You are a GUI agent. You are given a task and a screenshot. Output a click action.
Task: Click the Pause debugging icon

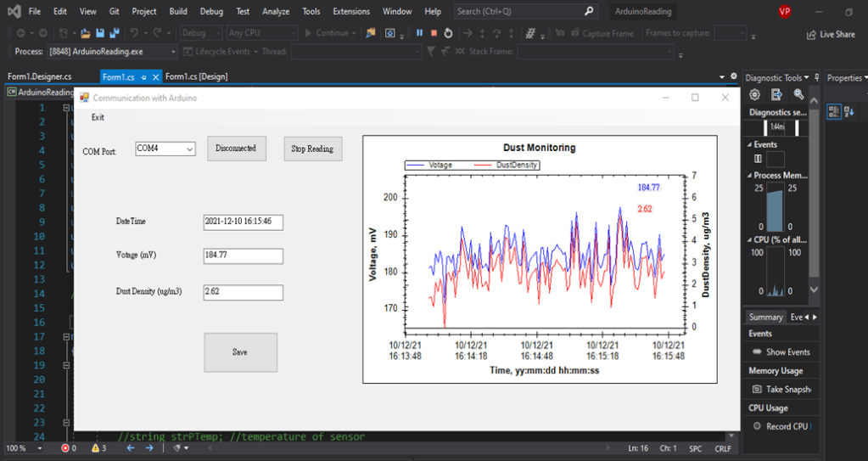pyautogui.click(x=419, y=33)
